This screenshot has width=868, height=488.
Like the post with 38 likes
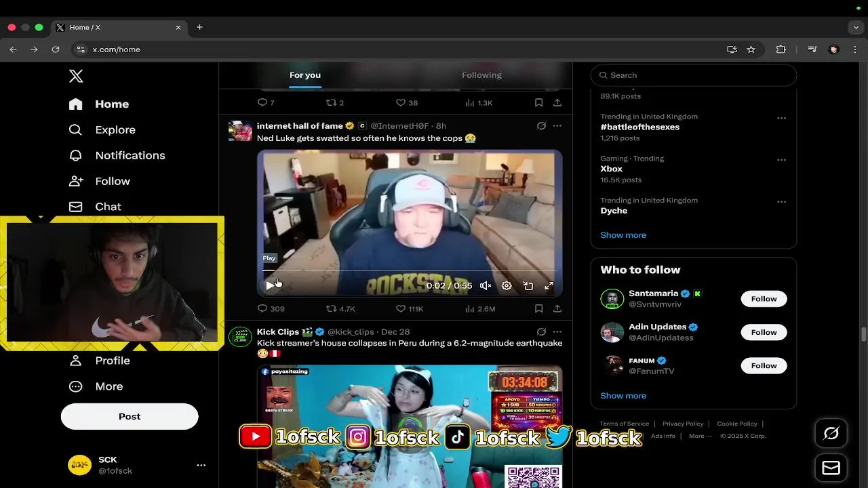(407, 102)
